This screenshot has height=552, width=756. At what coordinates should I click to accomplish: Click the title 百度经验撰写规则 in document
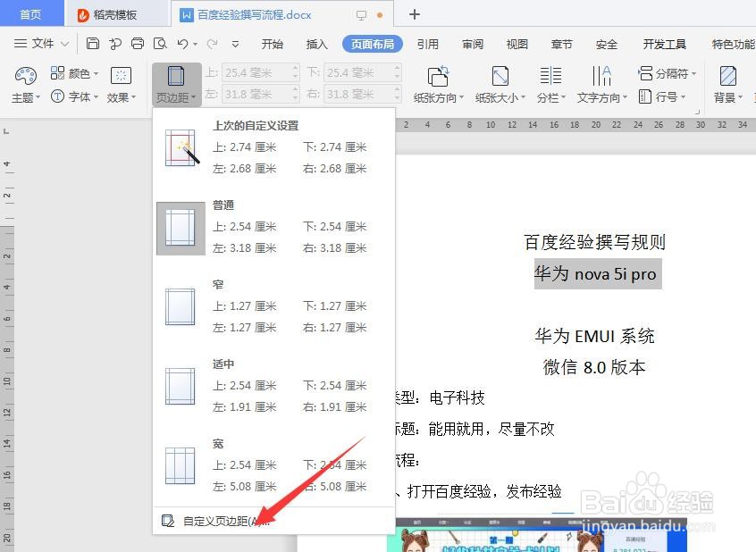pos(594,242)
